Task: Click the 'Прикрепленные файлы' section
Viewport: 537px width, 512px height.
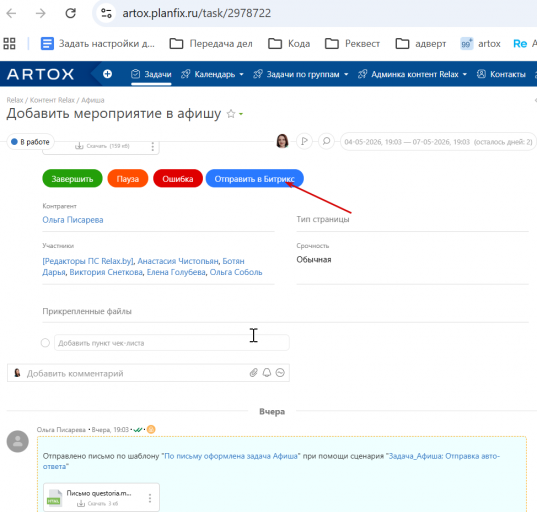Action: (87, 311)
